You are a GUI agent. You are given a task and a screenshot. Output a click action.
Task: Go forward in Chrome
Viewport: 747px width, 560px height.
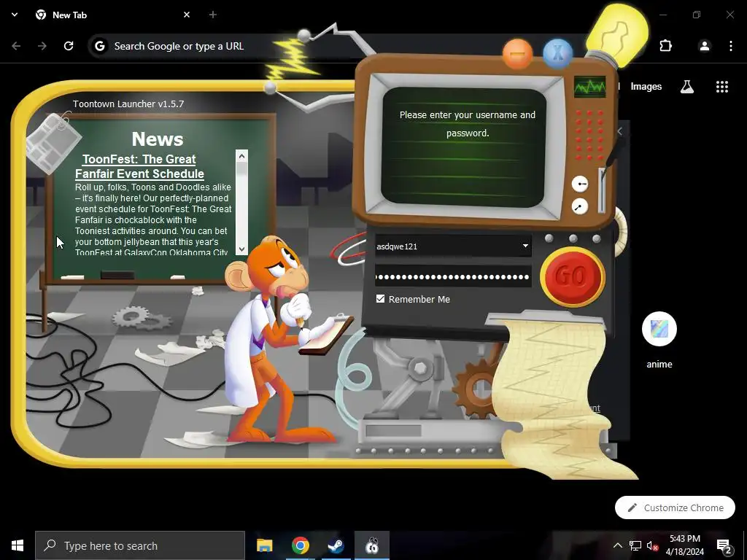pyautogui.click(x=42, y=46)
